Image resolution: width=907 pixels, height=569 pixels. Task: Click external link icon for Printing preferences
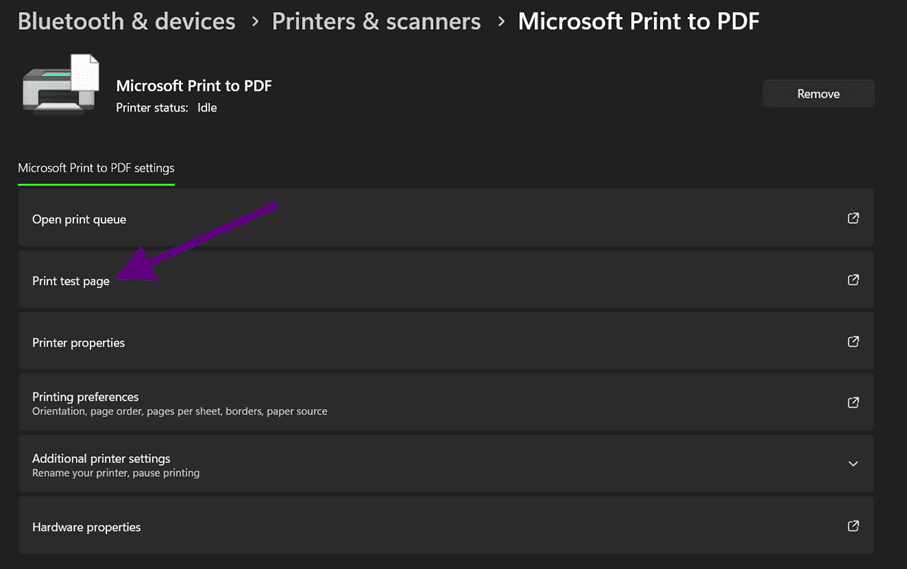coord(853,402)
